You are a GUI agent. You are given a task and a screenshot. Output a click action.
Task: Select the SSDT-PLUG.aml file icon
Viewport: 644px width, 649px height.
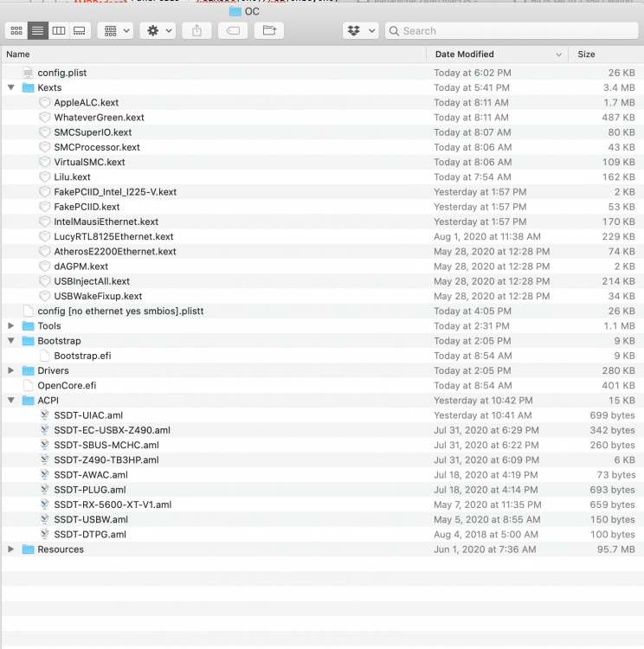coord(45,490)
